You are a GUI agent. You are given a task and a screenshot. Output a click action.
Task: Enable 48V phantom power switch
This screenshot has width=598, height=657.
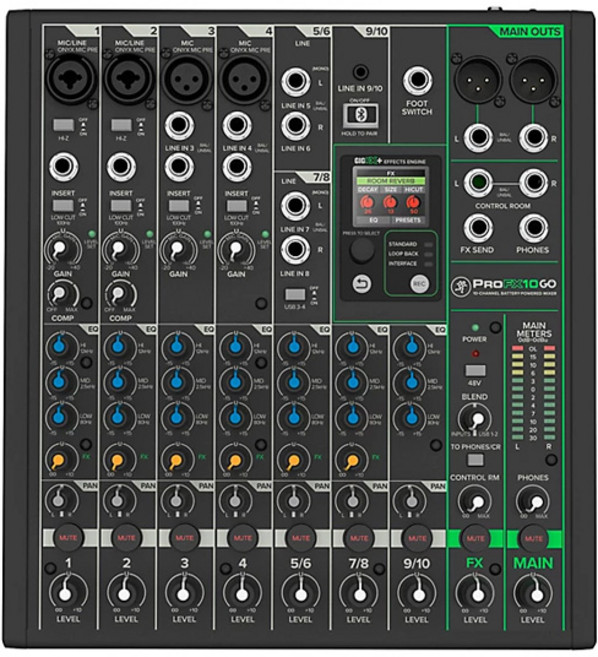[x=476, y=370]
